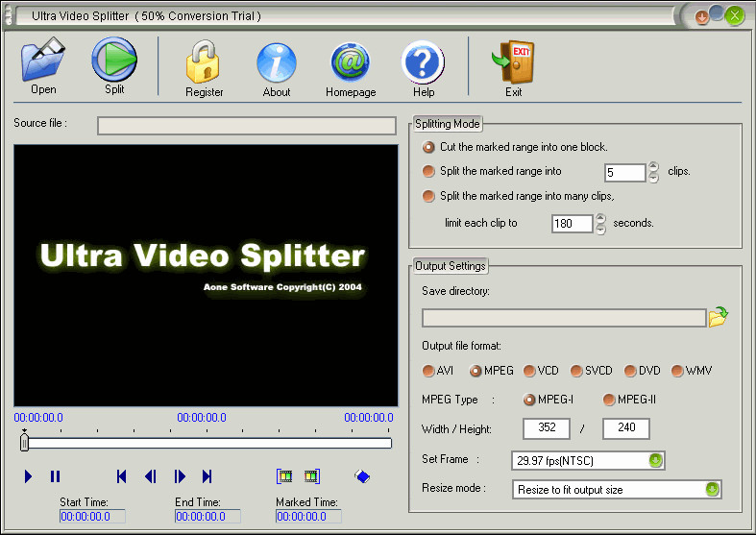Viewport: 756px width, 535px height.
Task: Click the clips count field showing 5
Action: (624, 173)
